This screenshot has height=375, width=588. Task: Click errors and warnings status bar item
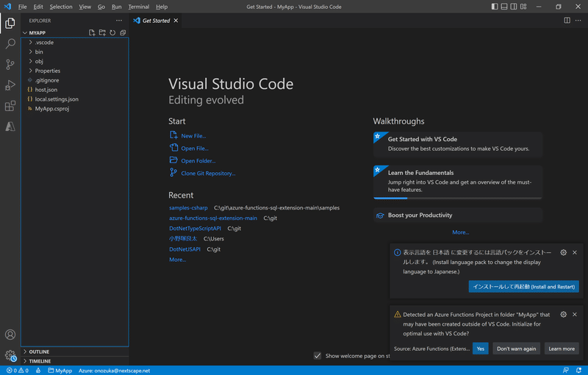tap(17, 371)
